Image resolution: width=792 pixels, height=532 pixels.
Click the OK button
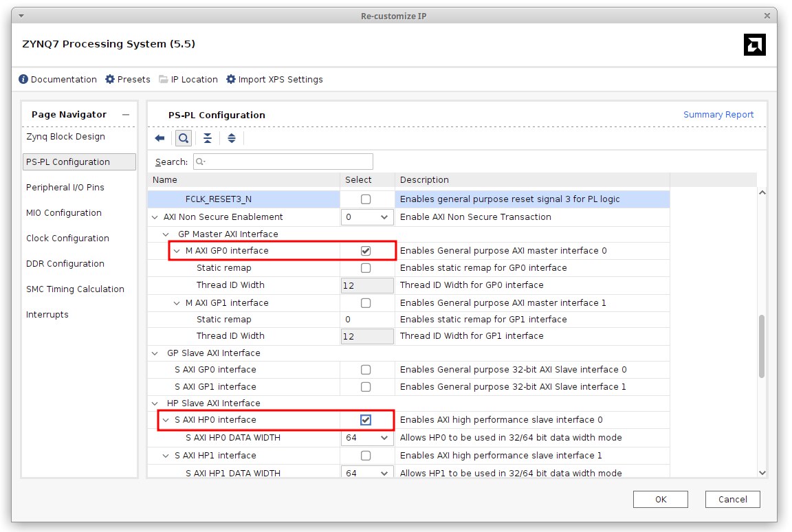(660, 500)
